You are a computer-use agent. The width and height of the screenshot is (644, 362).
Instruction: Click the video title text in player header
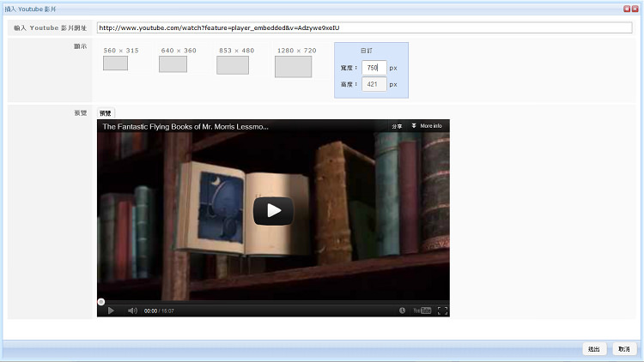tap(185, 126)
